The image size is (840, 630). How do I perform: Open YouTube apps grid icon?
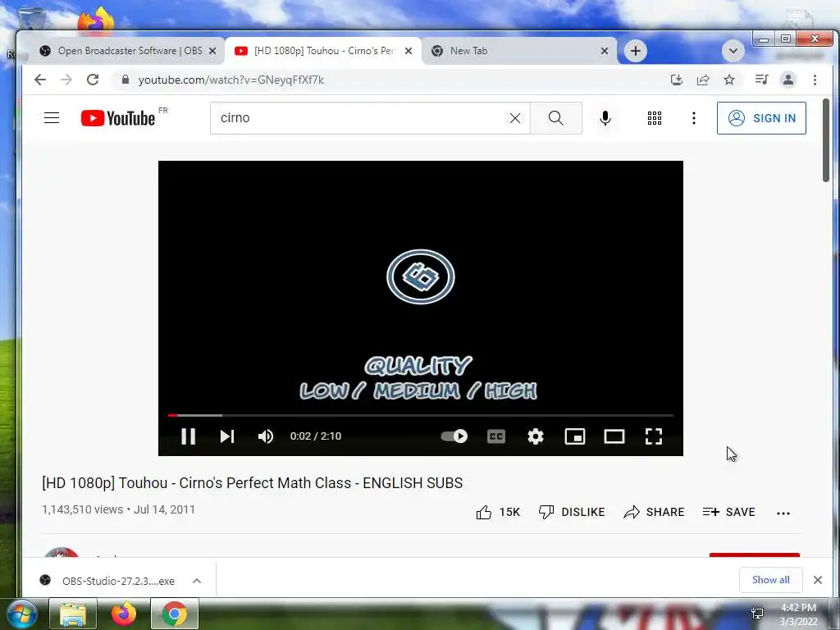(x=654, y=118)
